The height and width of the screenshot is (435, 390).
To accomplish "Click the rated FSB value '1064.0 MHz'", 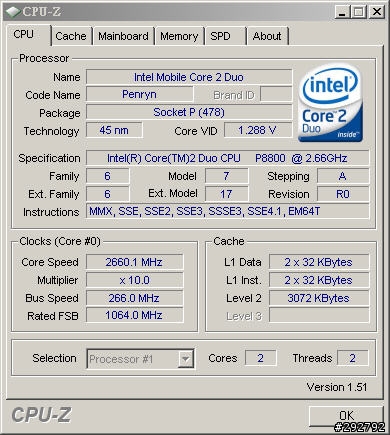I will click(134, 315).
